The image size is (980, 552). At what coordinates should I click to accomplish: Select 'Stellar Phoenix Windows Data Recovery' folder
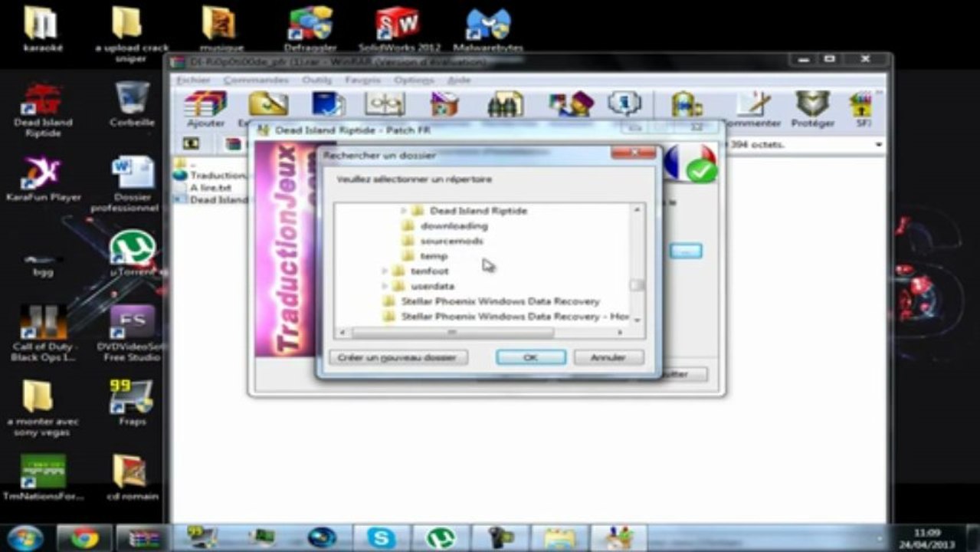[x=500, y=301]
